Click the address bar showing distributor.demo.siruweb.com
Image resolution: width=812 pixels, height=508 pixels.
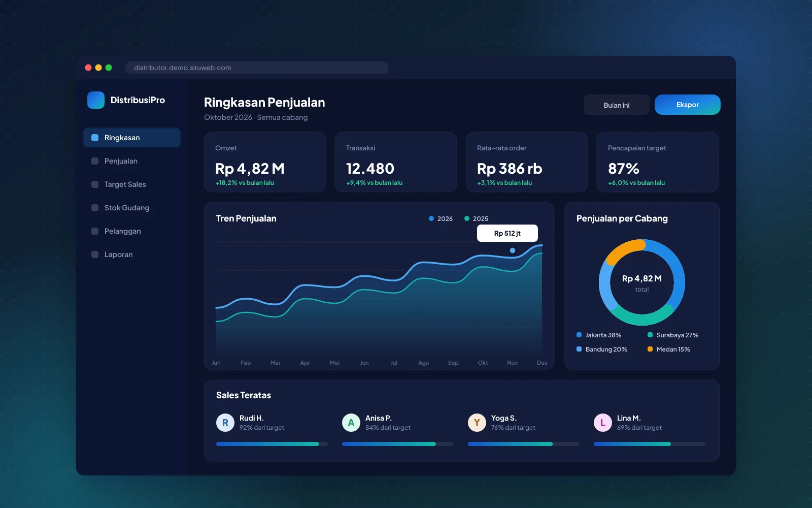[x=257, y=68]
